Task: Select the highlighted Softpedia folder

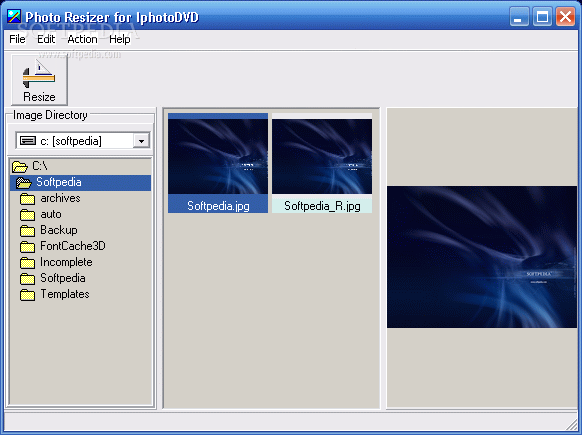Action: pyautogui.click(x=81, y=182)
